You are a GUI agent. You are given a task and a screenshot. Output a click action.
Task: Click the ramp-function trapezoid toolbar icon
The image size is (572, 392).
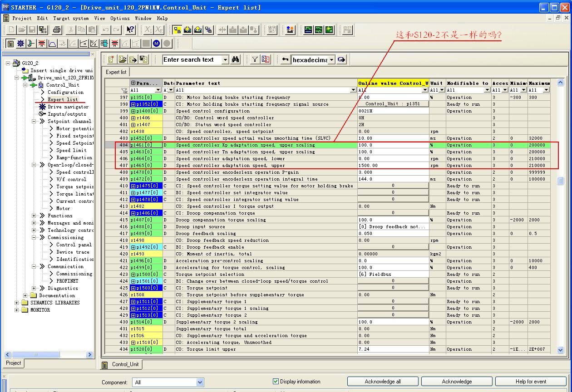click(x=52, y=44)
